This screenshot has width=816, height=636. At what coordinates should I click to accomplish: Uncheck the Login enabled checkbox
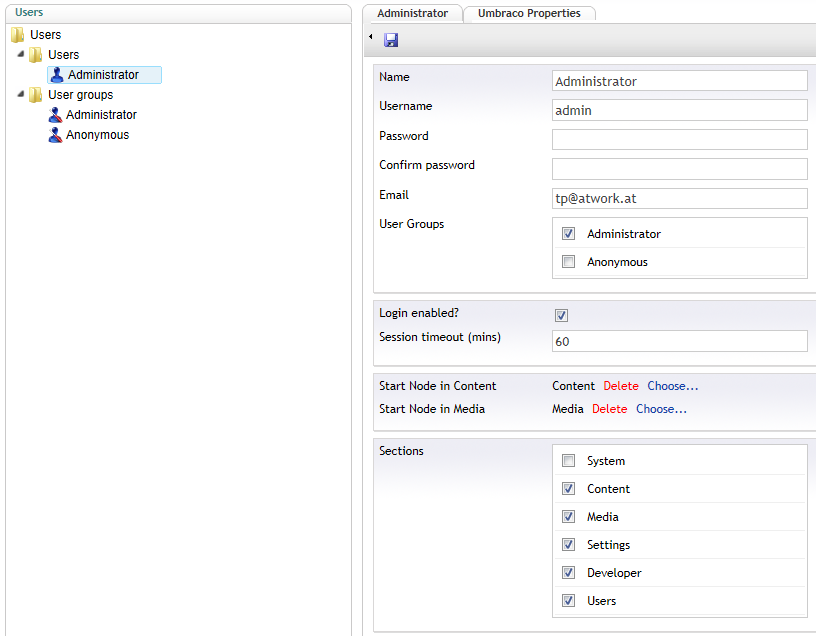[562, 315]
